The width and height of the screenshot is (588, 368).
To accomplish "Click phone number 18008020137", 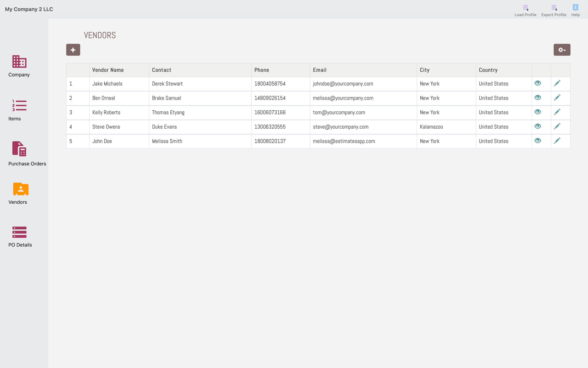I will pos(270,141).
